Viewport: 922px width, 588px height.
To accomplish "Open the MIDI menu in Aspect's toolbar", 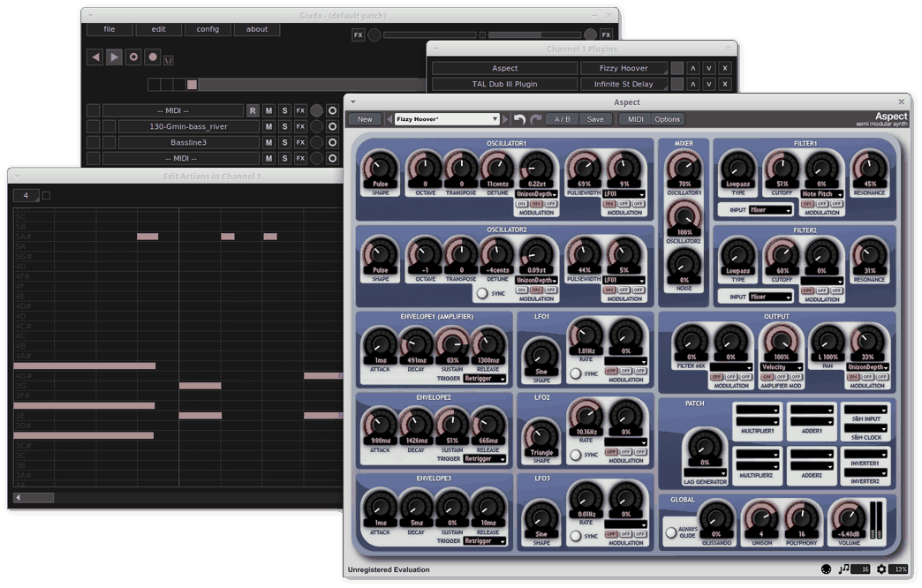I will tap(636, 119).
